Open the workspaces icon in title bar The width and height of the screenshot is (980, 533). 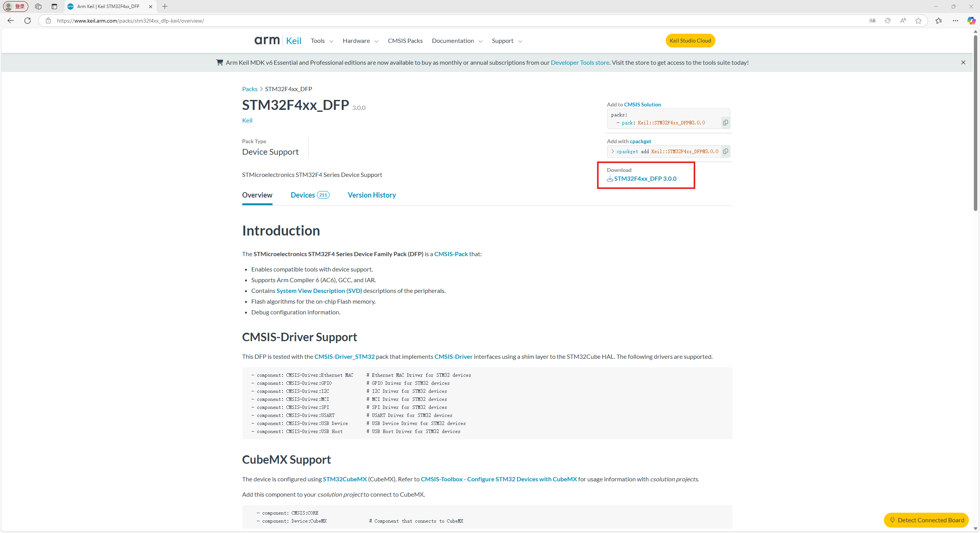pos(38,7)
